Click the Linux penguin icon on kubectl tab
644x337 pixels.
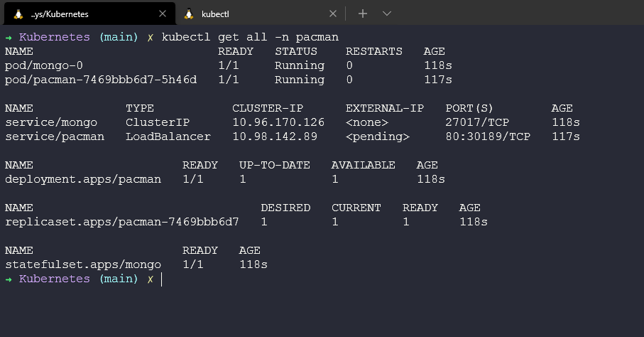pos(189,14)
